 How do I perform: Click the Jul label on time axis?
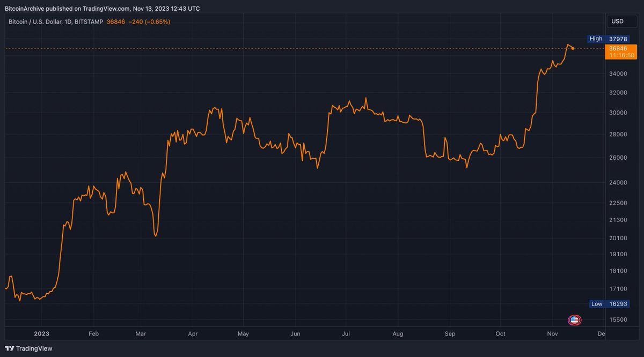click(346, 333)
